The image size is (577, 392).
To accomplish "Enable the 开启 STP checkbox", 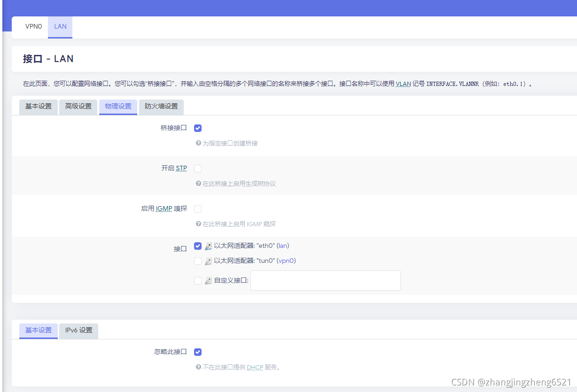I will pos(197,168).
